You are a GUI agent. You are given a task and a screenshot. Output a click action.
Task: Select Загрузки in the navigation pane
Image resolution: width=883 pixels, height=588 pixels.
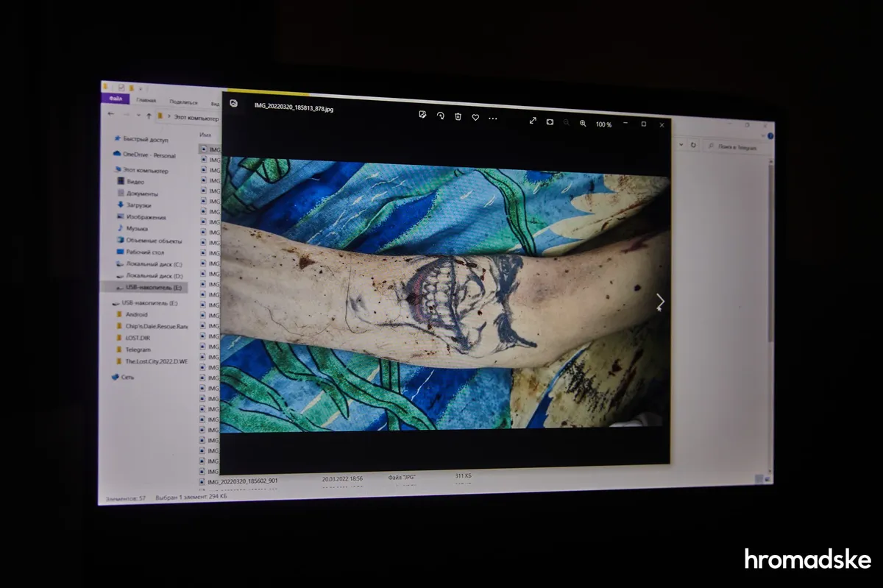138,205
